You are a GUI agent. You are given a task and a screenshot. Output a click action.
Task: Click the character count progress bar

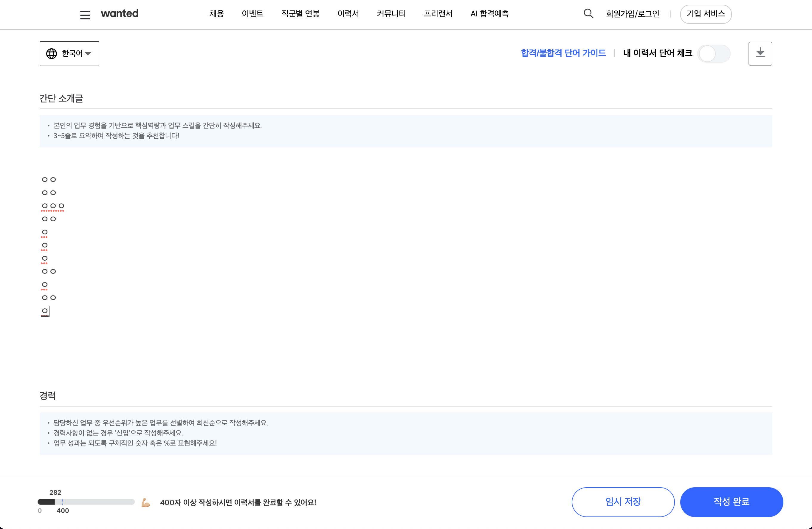click(86, 502)
